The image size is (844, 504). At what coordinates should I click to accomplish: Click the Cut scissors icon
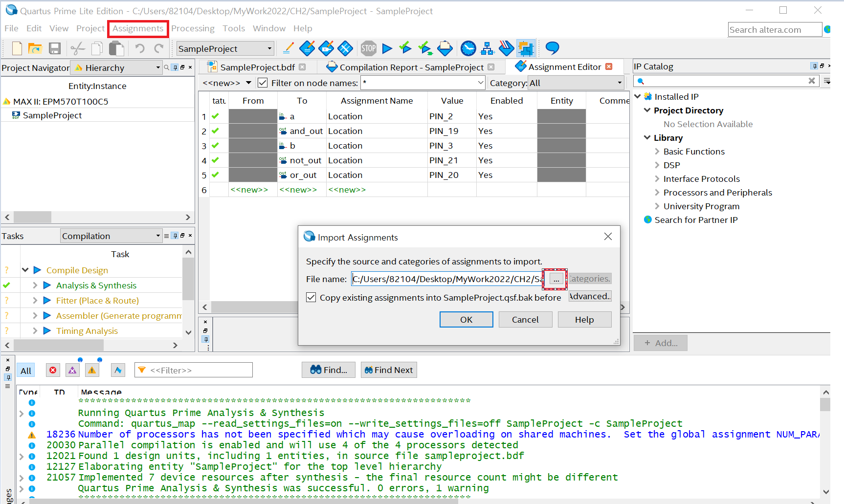pyautogui.click(x=78, y=48)
